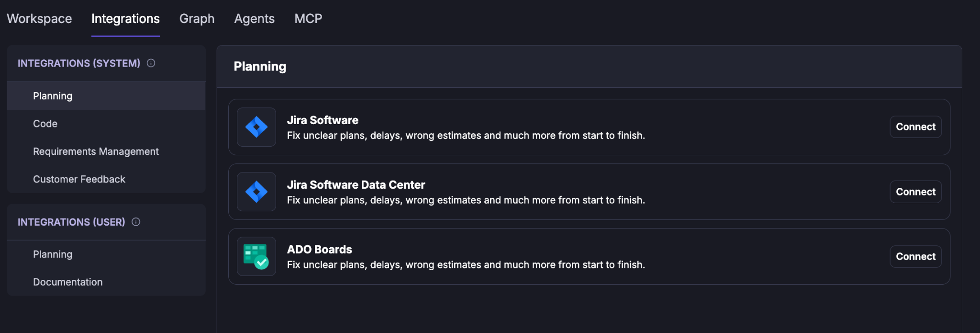The height and width of the screenshot is (333, 980).
Task: Open the MCP tab
Action: tap(308, 19)
